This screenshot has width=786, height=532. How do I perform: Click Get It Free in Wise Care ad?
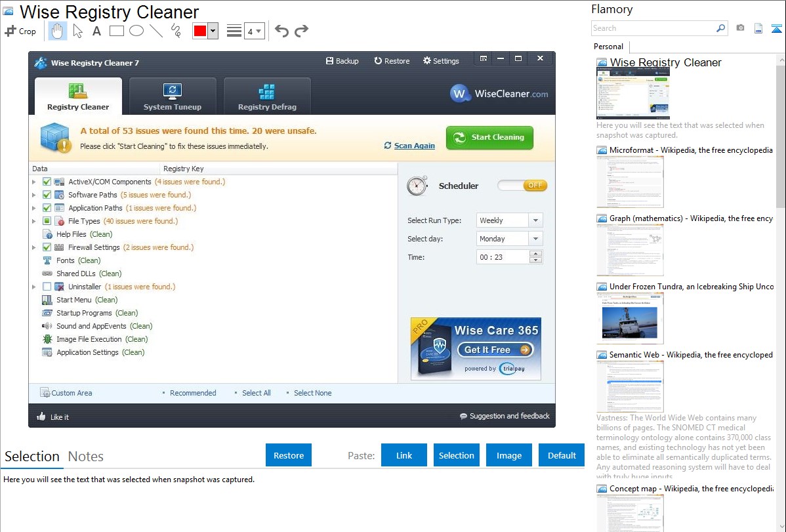[496, 350]
